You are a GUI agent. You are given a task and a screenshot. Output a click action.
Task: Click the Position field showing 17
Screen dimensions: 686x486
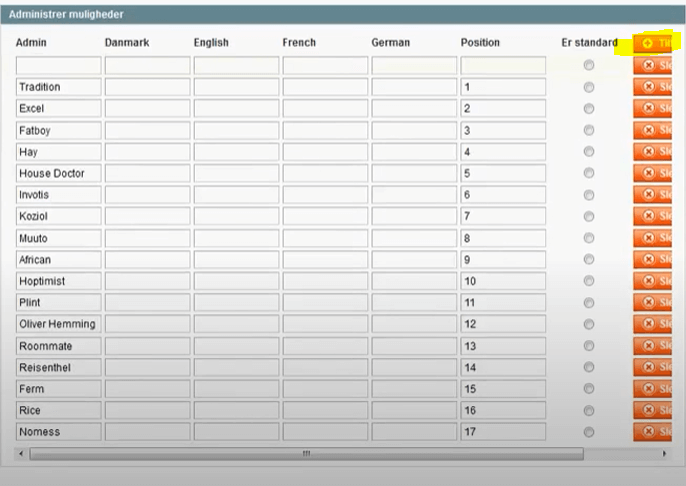click(503, 431)
